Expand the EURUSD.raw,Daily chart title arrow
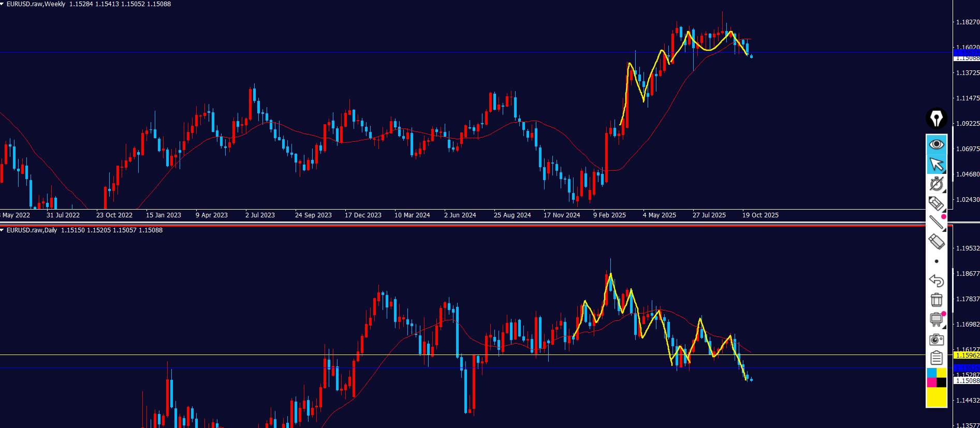This screenshot has width=980, height=428. (3, 230)
